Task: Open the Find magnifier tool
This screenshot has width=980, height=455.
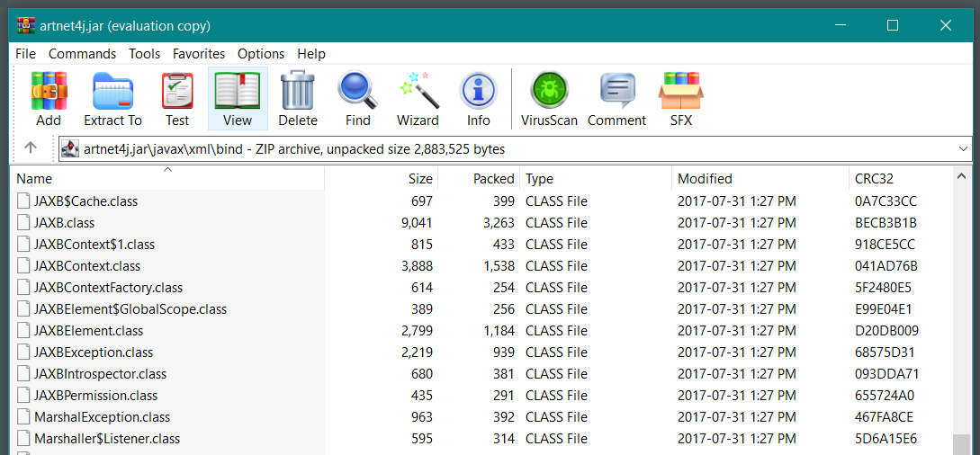Action: click(x=358, y=99)
